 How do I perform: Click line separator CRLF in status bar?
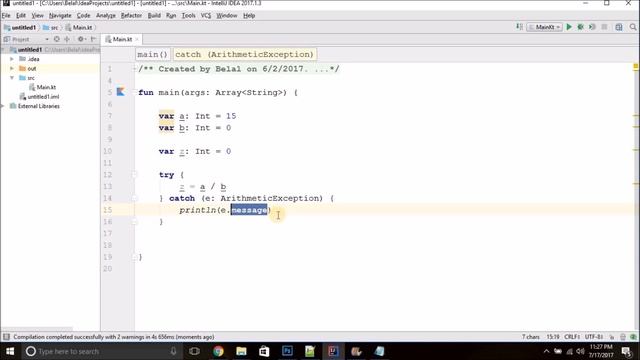tap(572, 337)
